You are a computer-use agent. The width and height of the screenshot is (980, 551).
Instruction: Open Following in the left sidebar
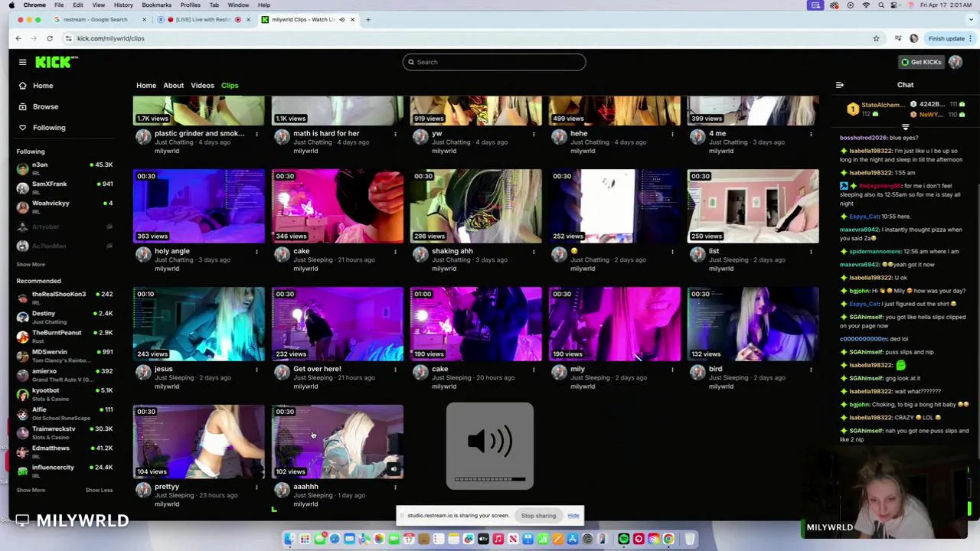48,128
